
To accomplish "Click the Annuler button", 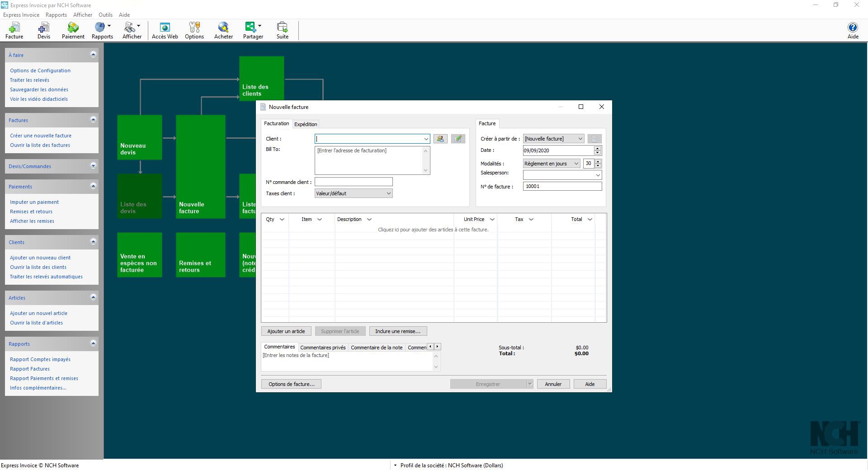I will pos(553,384).
